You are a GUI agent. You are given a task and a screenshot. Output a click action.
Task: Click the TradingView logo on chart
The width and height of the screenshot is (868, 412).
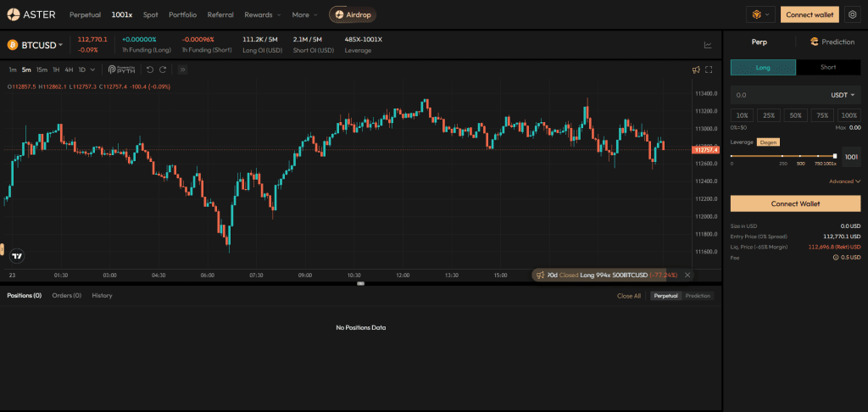pyautogui.click(x=17, y=255)
